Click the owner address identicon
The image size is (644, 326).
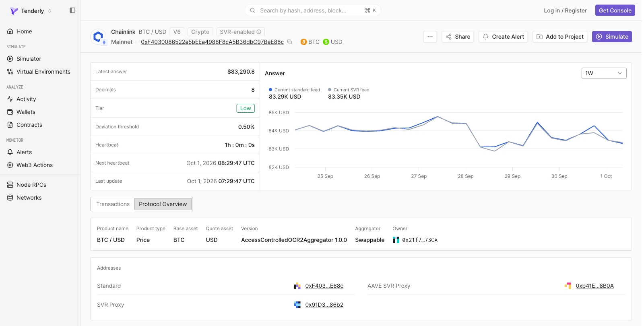[x=396, y=240]
